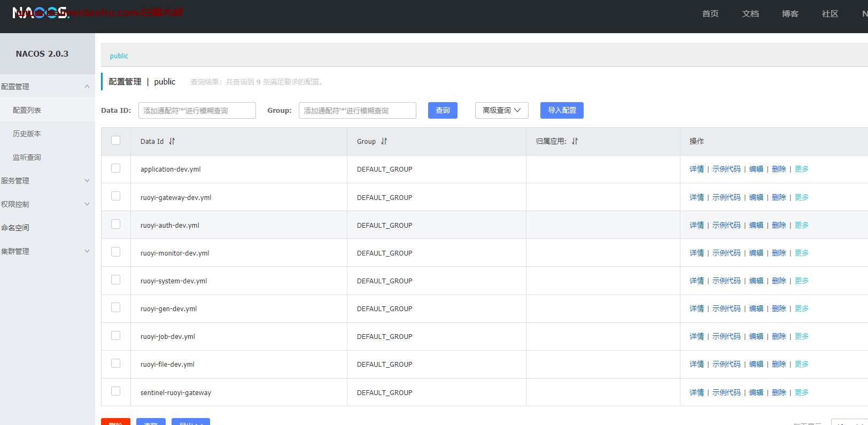The image size is (868, 425).
Task: Expand the 集群管理 sidebar menu
Action: 48,251
